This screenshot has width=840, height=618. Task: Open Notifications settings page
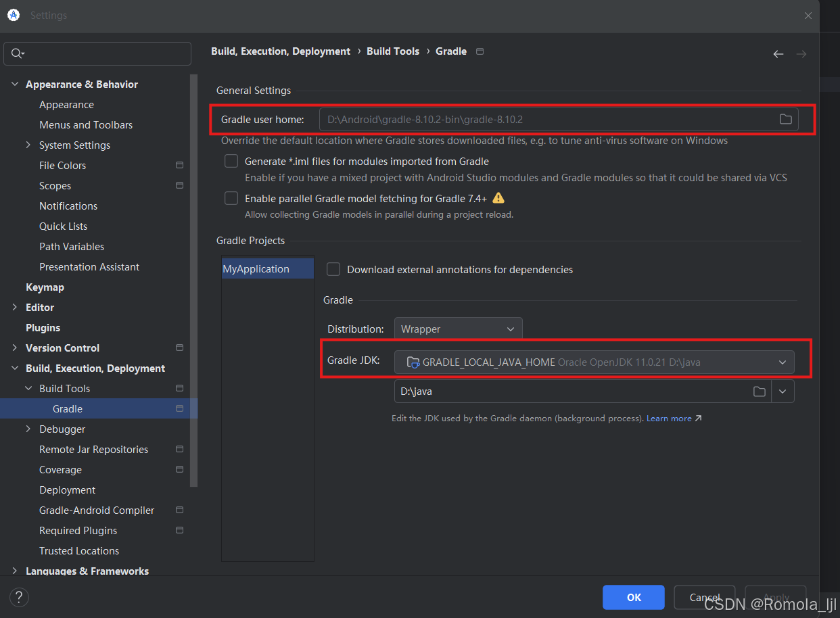pyautogui.click(x=68, y=206)
